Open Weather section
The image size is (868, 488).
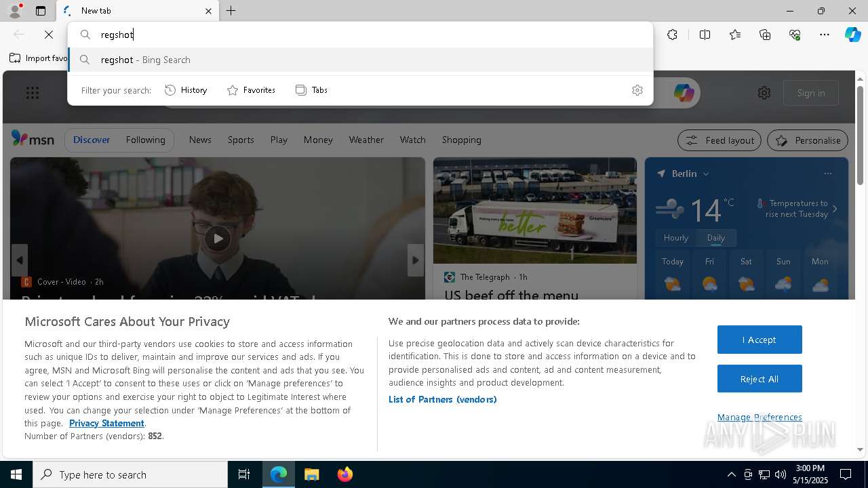[366, 140]
